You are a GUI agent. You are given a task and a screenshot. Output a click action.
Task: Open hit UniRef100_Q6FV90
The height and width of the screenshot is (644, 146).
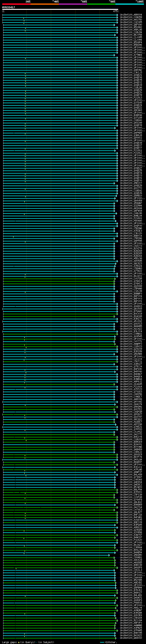(x=131, y=25)
